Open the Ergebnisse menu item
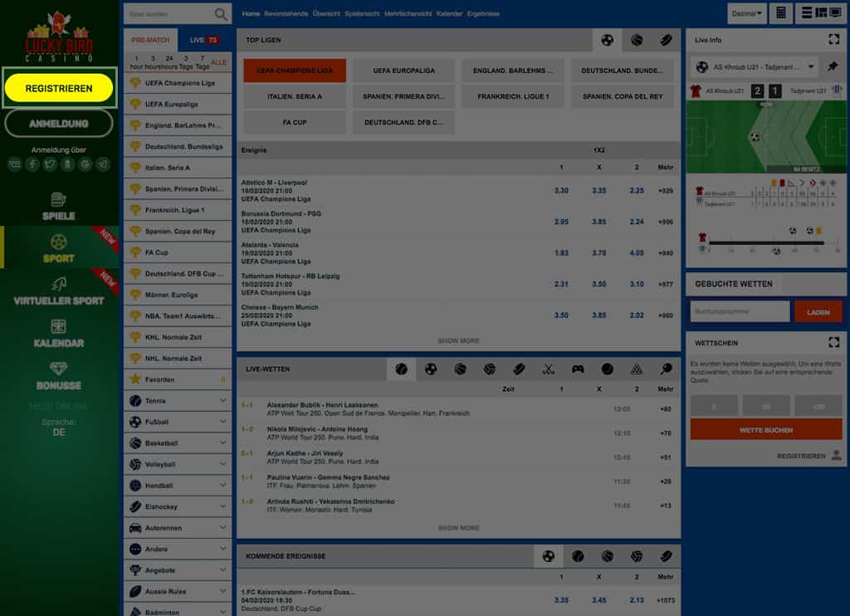The width and height of the screenshot is (850, 616). click(x=483, y=13)
